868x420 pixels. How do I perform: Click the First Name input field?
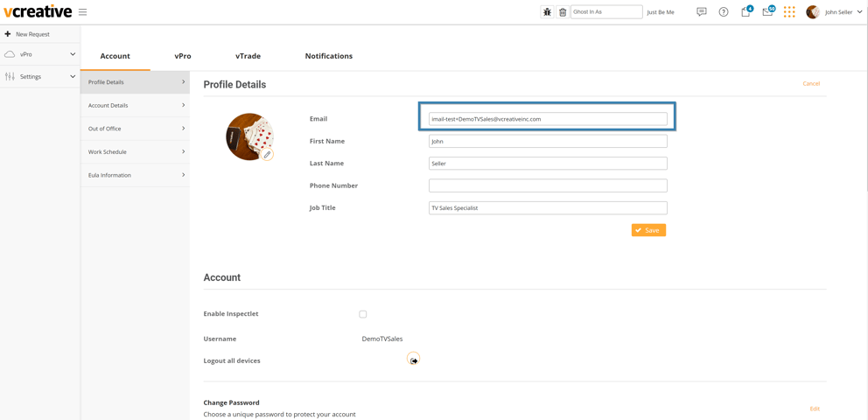pyautogui.click(x=548, y=141)
